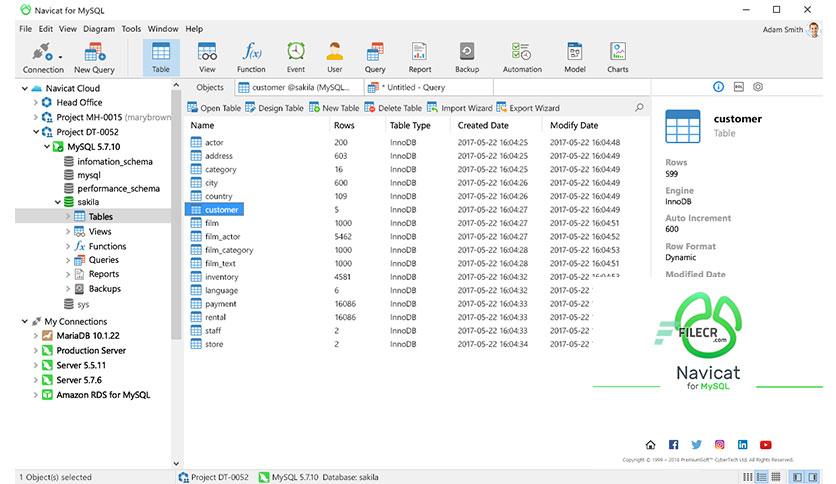
Task: Collapse the My Connections group
Action: click(x=25, y=321)
